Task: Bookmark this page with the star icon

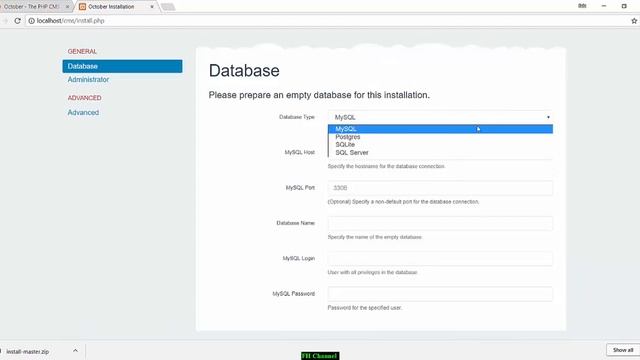Action: (x=634, y=20)
